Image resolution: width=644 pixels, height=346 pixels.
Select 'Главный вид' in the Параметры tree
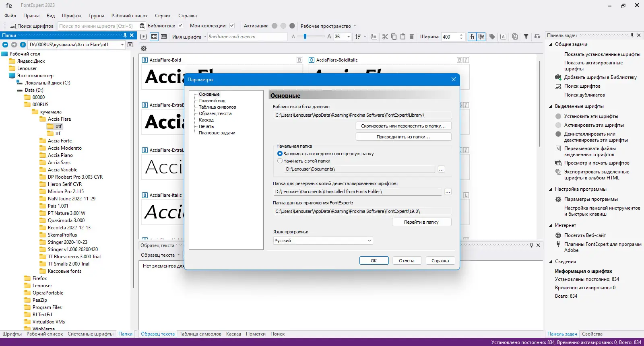click(212, 101)
